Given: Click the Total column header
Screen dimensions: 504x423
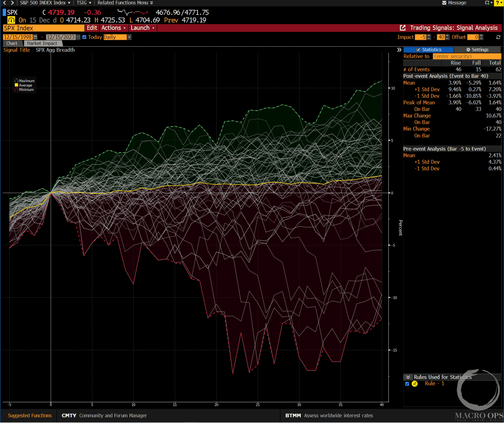Looking at the screenshot, I should point(495,63).
